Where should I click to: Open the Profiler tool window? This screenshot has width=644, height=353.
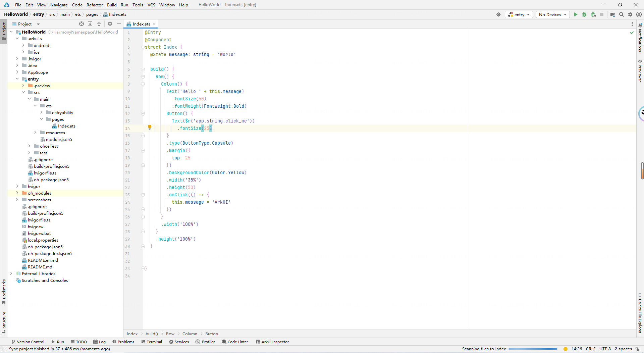(205, 342)
